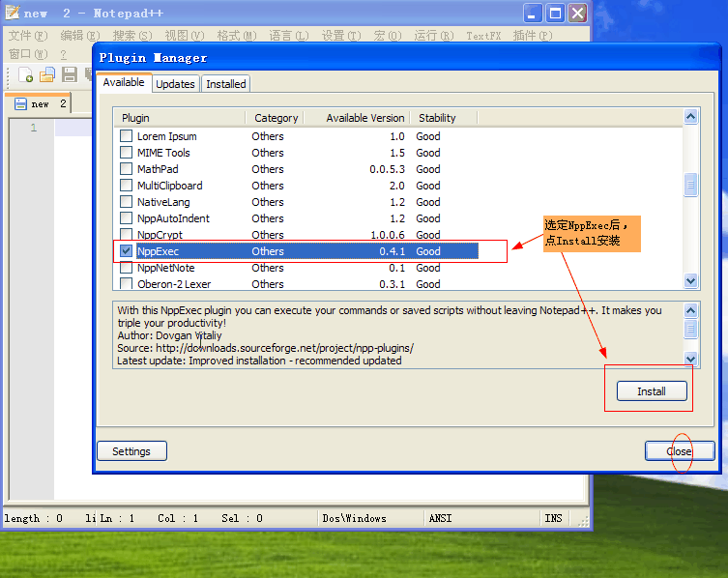Image resolution: width=728 pixels, height=578 pixels.
Task: Click the Open file toolbar icon
Action: (x=47, y=74)
